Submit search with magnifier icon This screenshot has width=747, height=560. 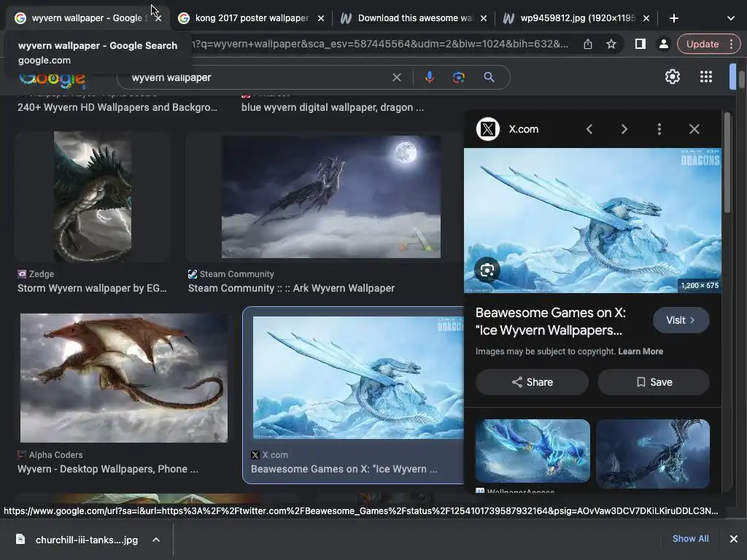click(x=489, y=77)
